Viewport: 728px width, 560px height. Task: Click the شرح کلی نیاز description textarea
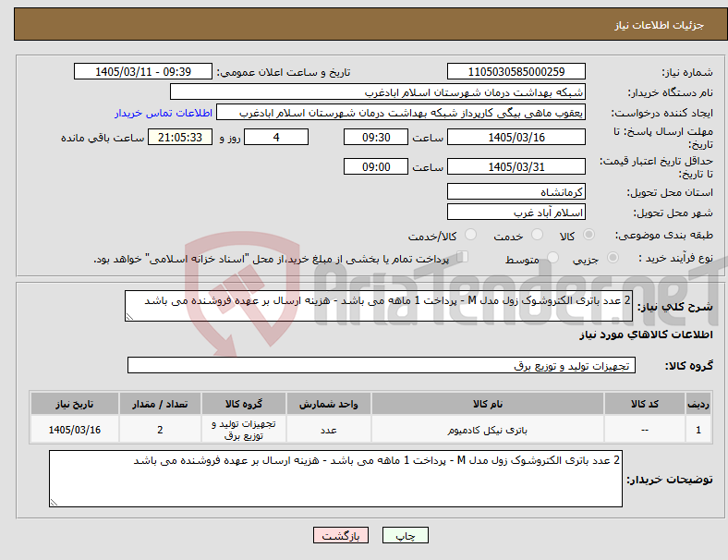[x=379, y=306]
